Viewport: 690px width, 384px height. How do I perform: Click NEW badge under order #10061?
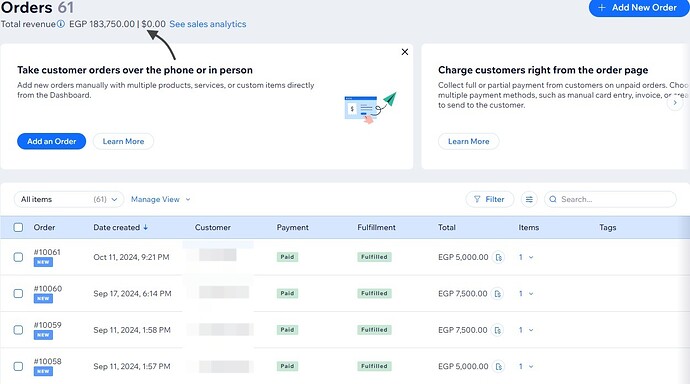click(x=43, y=262)
